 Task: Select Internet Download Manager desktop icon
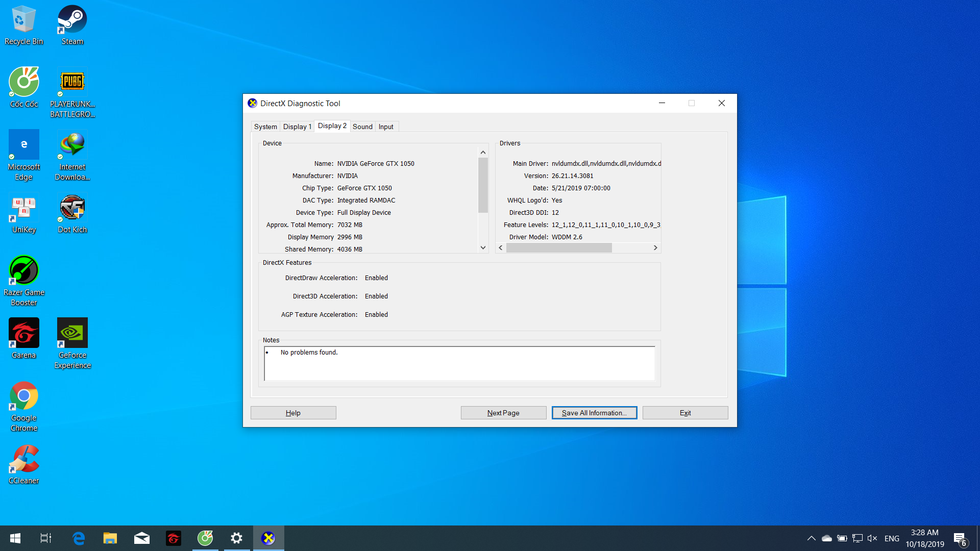coord(72,156)
